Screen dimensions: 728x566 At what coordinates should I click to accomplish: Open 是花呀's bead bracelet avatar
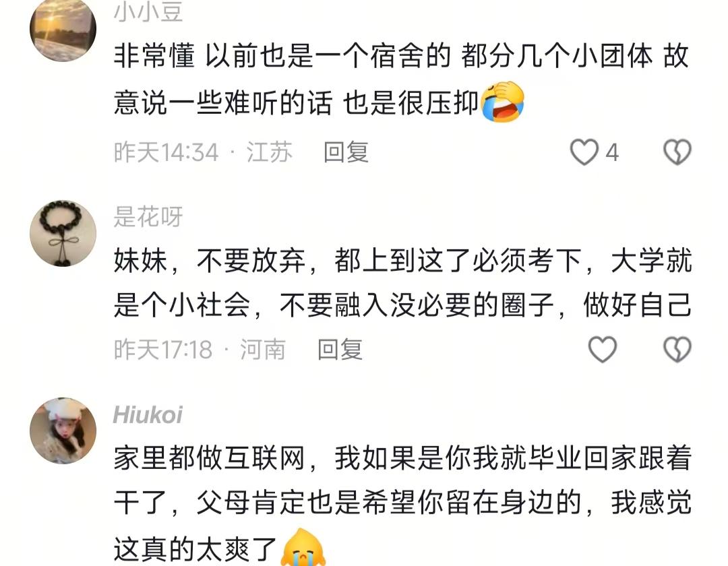tap(63, 233)
